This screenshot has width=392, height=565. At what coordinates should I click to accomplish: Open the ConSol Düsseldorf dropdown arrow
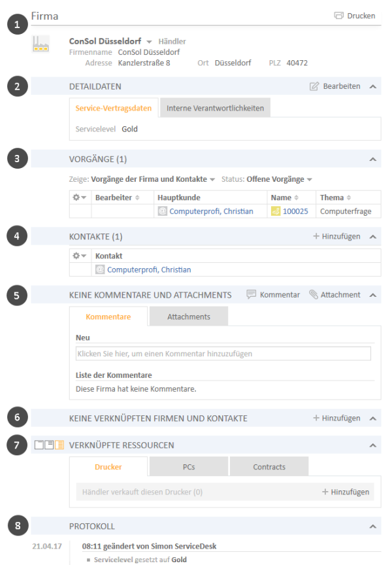pyautogui.click(x=149, y=42)
